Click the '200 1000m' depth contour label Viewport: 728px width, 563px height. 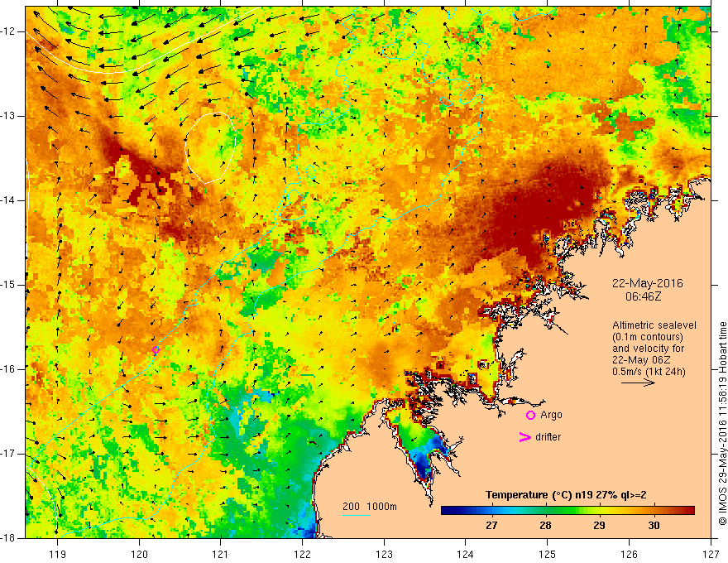pyautogui.click(x=370, y=507)
